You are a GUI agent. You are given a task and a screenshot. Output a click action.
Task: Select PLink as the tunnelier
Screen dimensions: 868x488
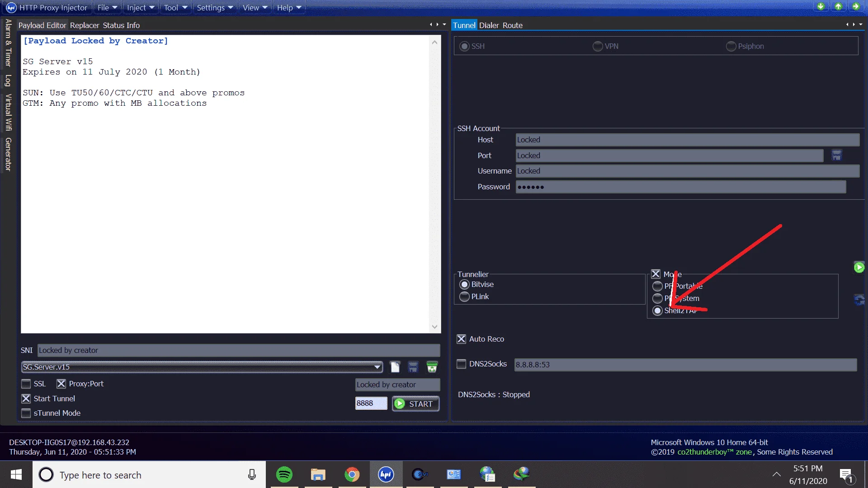click(x=464, y=296)
